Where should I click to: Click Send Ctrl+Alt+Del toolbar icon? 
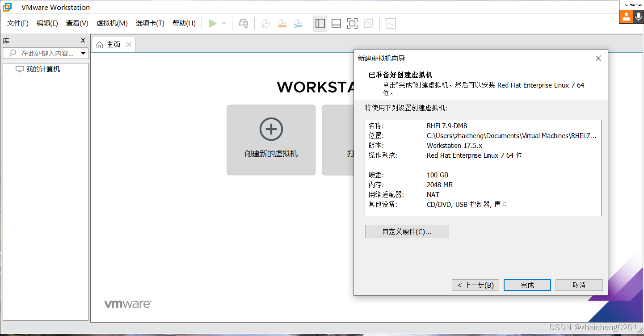click(x=244, y=24)
